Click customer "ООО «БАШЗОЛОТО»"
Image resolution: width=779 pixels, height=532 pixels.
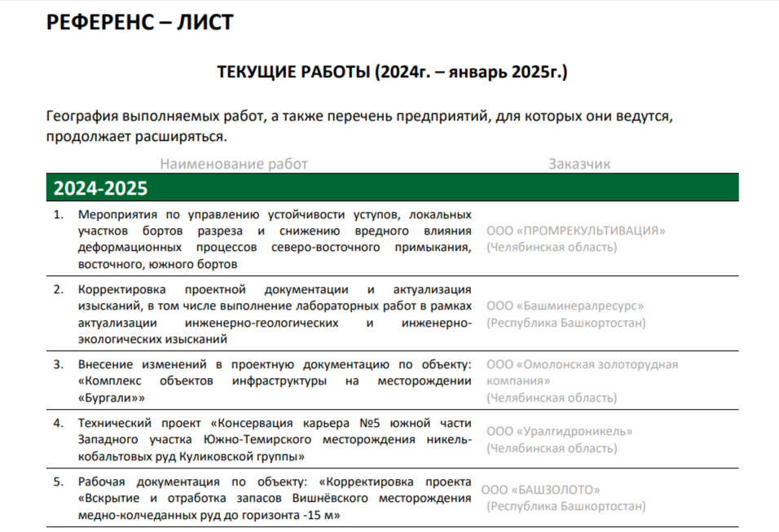click(x=540, y=490)
